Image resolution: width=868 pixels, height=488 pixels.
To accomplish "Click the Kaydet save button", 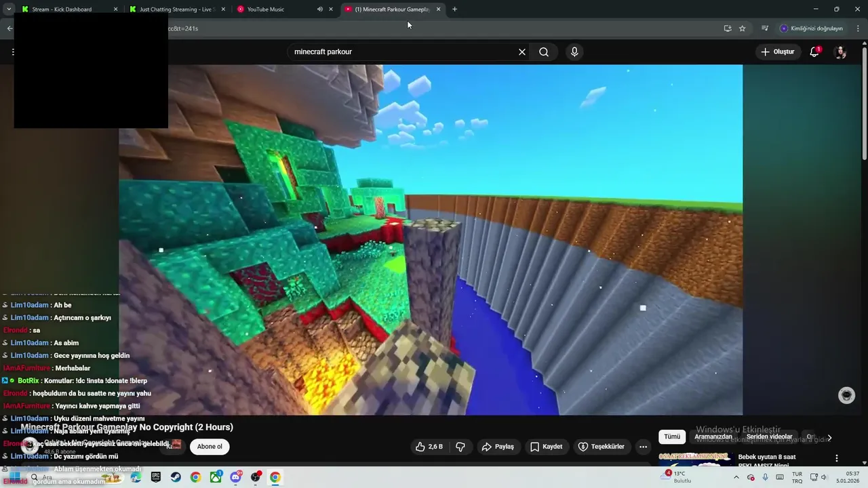I will (546, 447).
